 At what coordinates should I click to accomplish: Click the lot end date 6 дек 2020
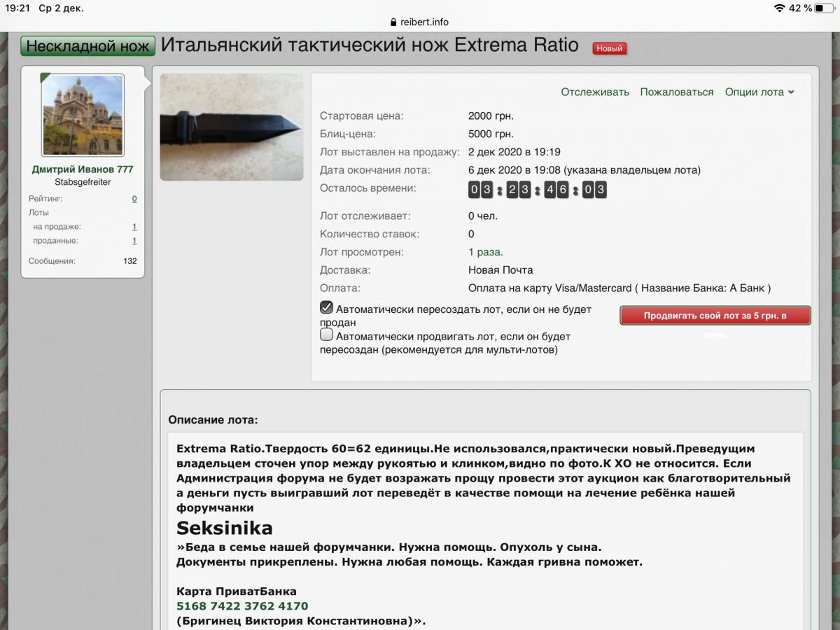click(x=584, y=170)
